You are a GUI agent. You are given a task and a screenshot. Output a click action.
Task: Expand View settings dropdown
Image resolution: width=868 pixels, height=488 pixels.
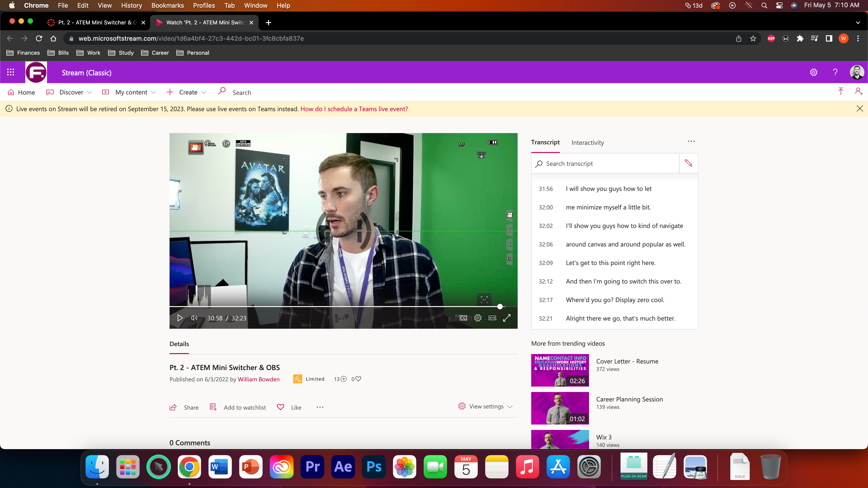(486, 406)
